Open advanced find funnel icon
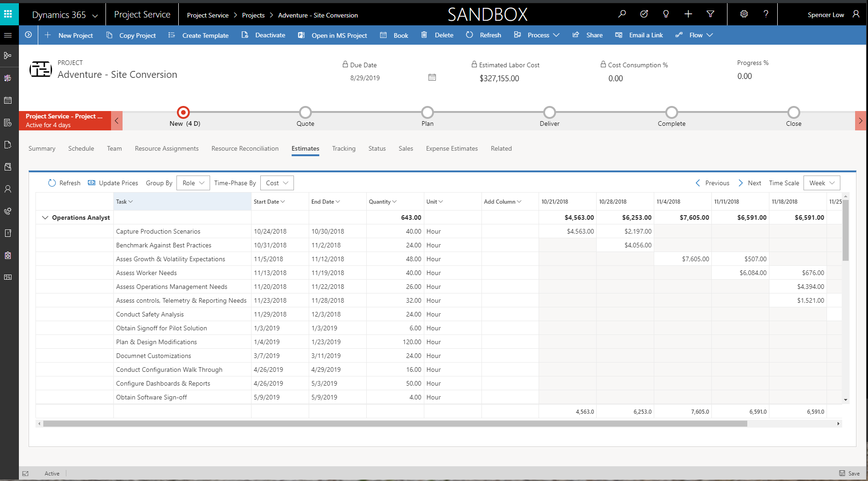The width and height of the screenshot is (868, 481). (x=710, y=14)
